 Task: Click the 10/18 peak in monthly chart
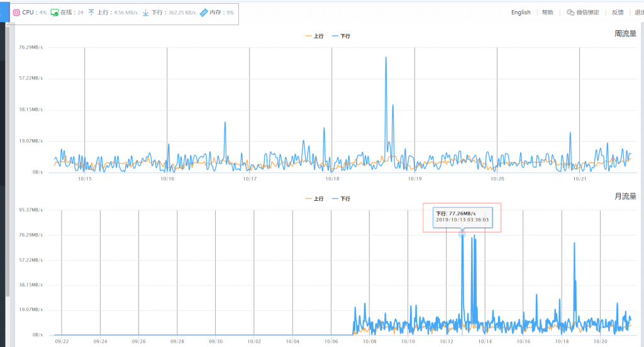574,244
